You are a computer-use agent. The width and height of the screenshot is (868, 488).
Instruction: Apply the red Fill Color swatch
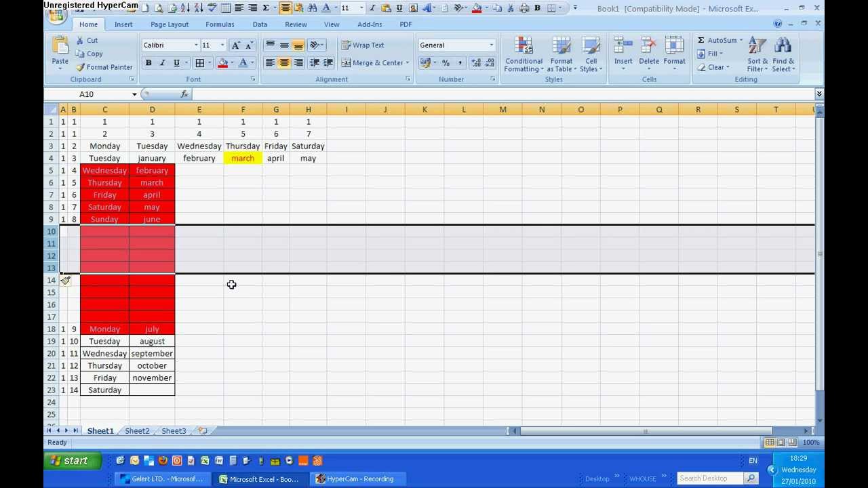pos(222,63)
